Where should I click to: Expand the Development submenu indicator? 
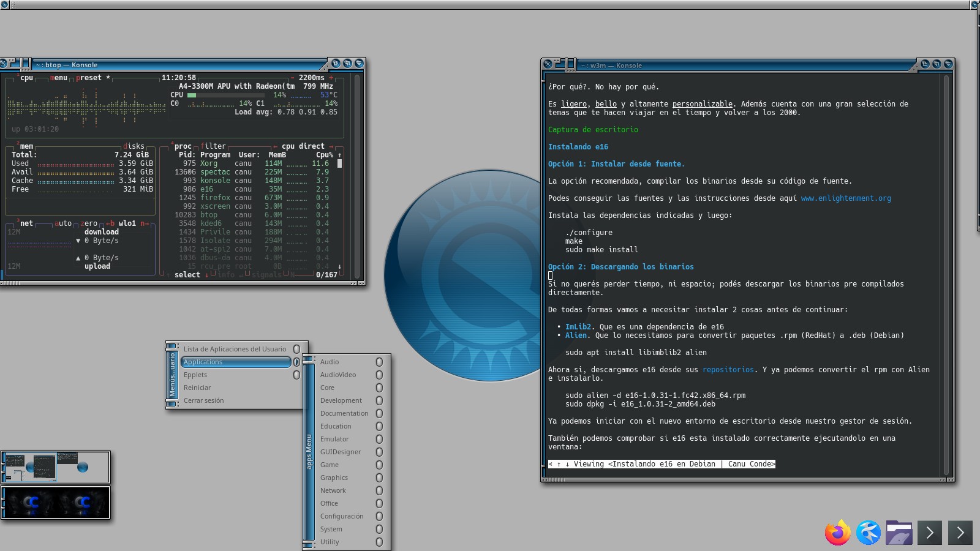click(379, 400)
